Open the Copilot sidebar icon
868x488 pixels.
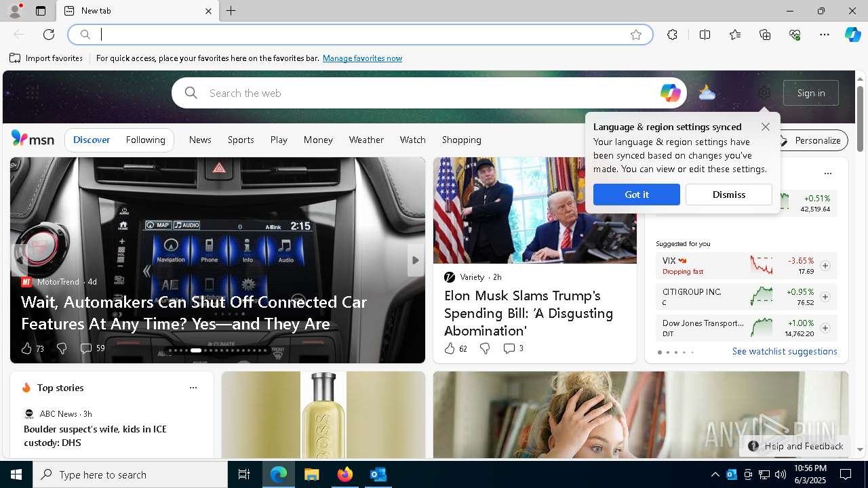tap(852, 35)
